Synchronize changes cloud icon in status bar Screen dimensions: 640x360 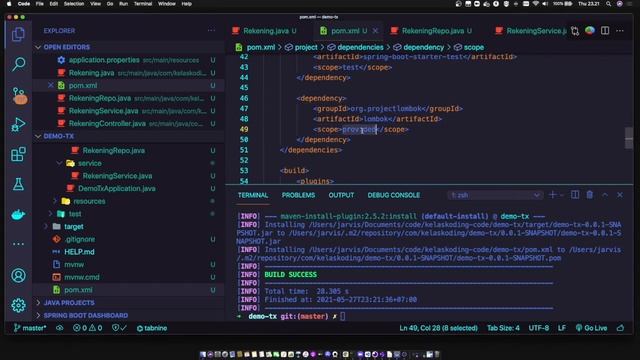click(x=60, y=328)
